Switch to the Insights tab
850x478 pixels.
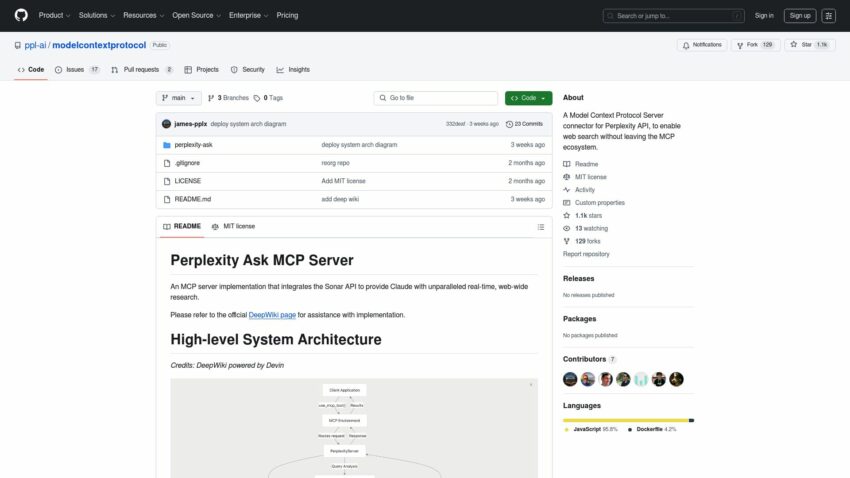[x=293, y=70]
